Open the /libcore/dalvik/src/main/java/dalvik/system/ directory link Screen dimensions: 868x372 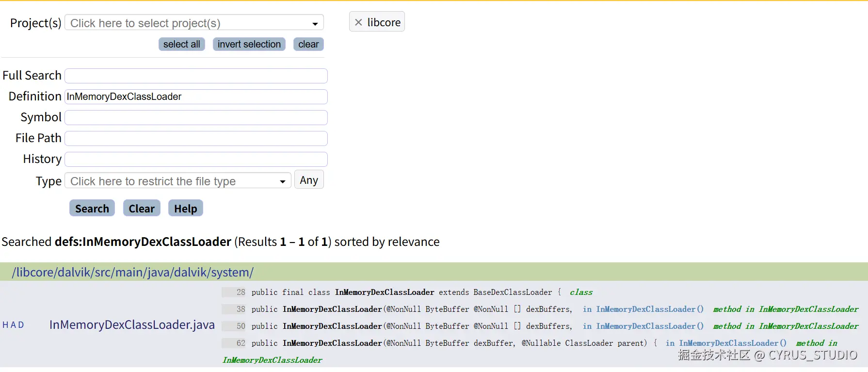tap(132, 272)
